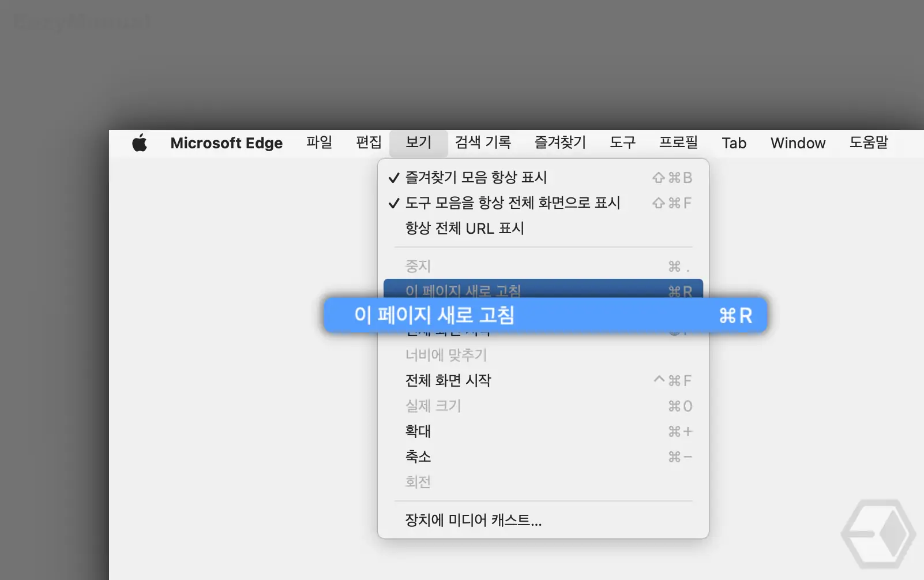Select the 중지 menu item
924x580 pixels.
click(x=543, y=267)
